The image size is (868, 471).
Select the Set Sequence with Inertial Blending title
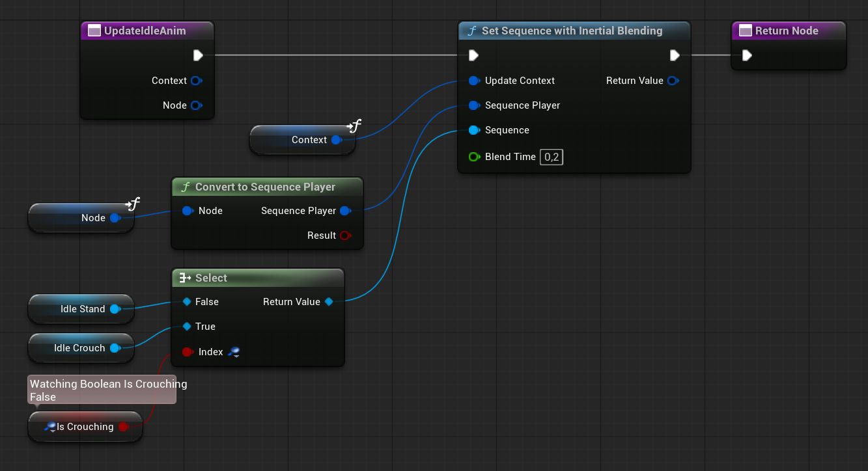(572, 31)
